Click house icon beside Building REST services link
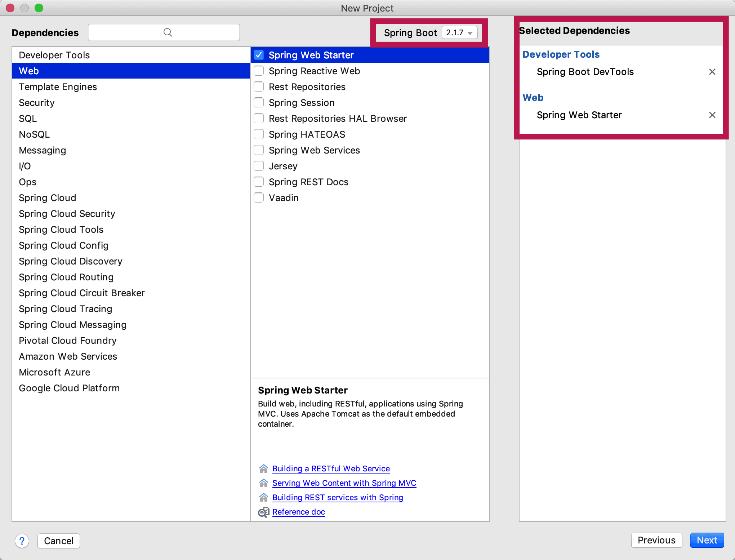The height and width of the screenshot is (560, 735). [x=263, y=497]
